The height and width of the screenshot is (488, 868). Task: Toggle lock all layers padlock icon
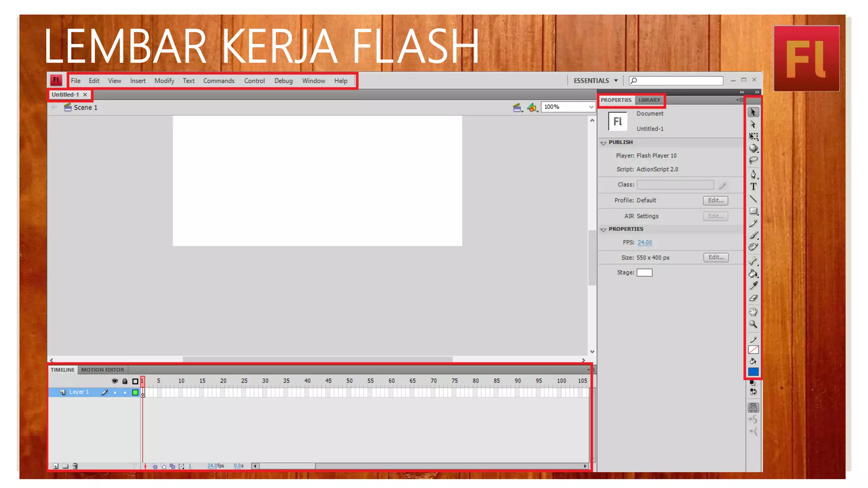pos(125,381)
